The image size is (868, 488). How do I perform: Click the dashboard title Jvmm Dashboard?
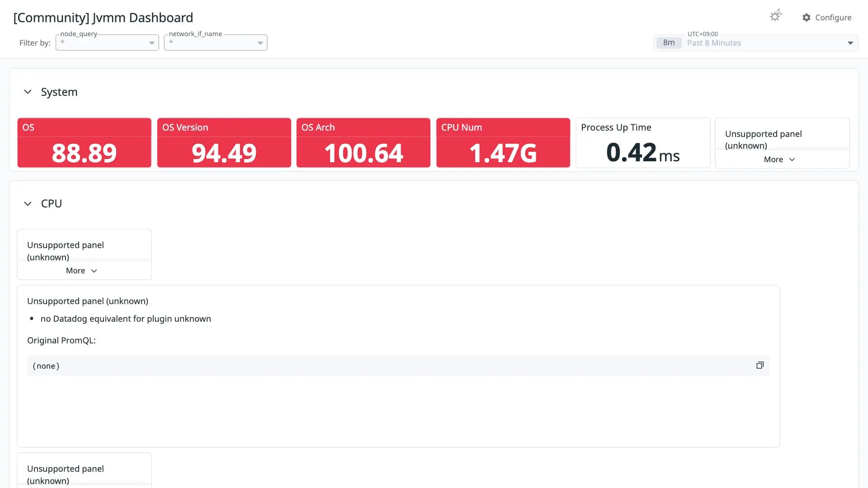point(103,18)
